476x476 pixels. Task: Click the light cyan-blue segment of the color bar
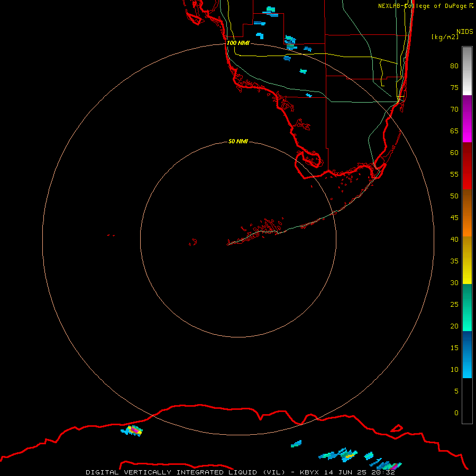[x=467, y=354]
